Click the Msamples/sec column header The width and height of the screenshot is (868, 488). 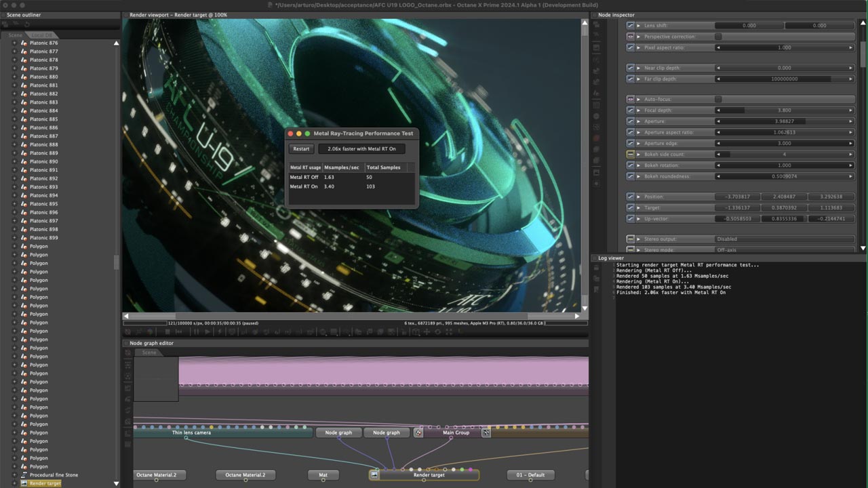[344, 167]
